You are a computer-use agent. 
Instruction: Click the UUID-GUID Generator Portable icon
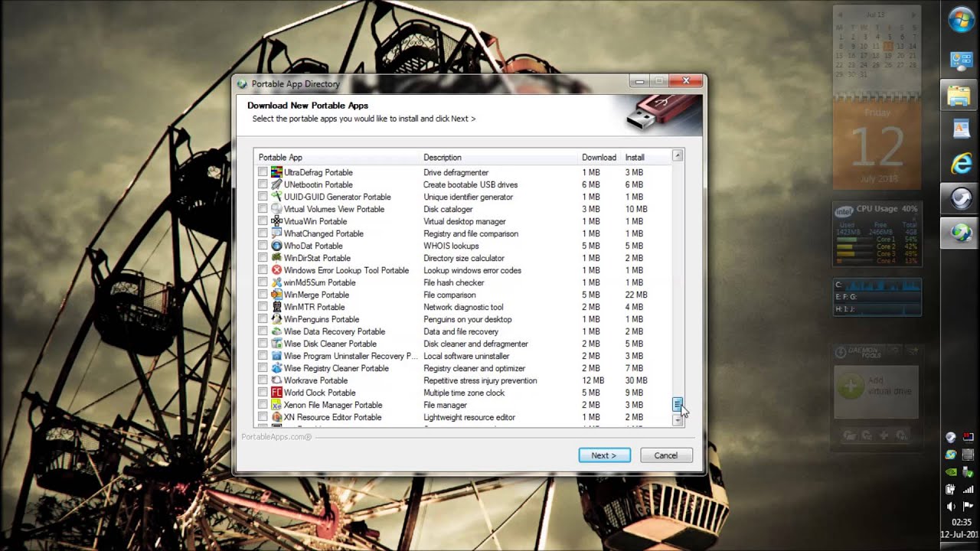tap(276, 197)
